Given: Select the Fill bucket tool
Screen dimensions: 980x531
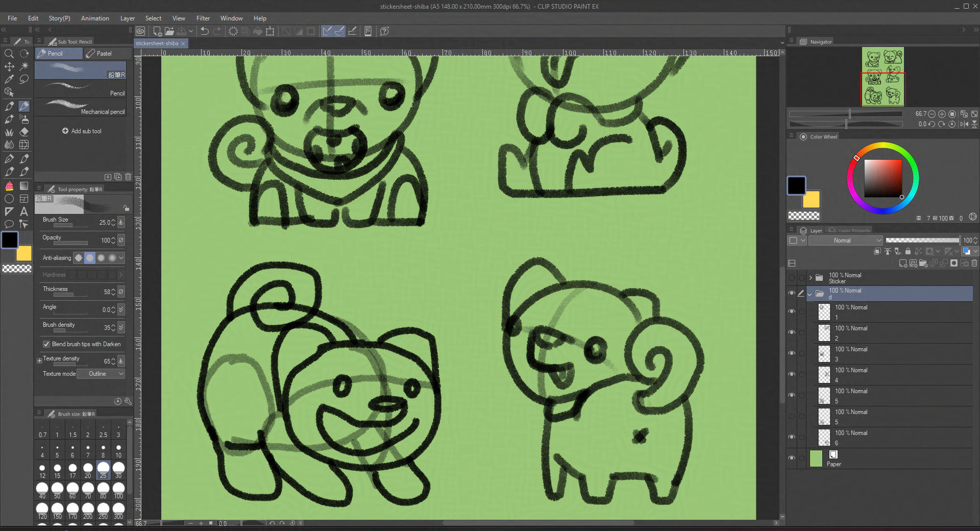Looking at the screenshot, I should (x=9, y=186).
